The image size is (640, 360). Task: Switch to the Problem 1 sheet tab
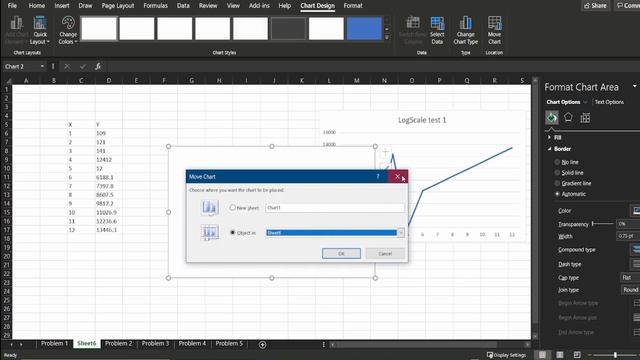(x=54, y=344)
